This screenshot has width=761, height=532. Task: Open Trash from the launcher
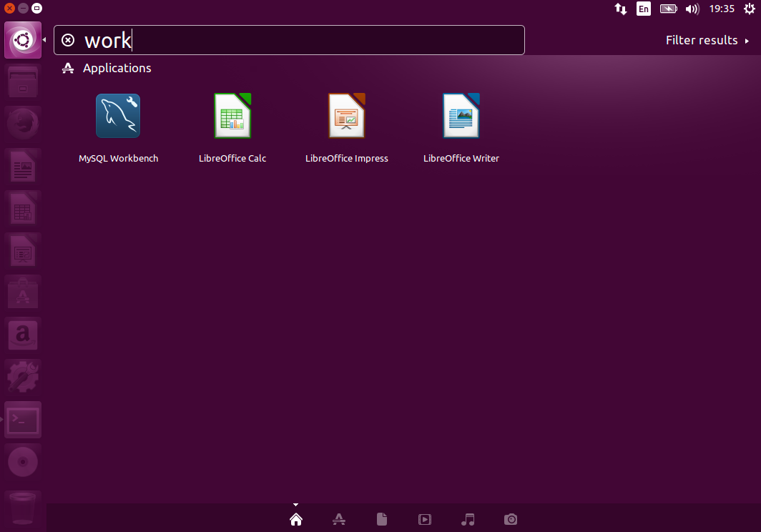pyautogui.click(x=23, y=507)
